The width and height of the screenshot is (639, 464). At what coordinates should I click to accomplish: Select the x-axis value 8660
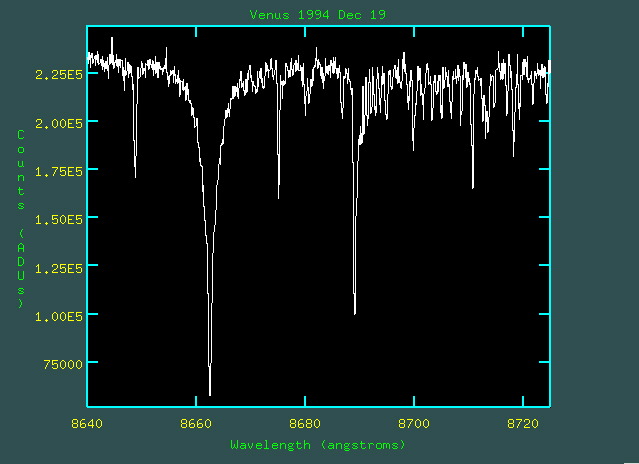[196, 424]
